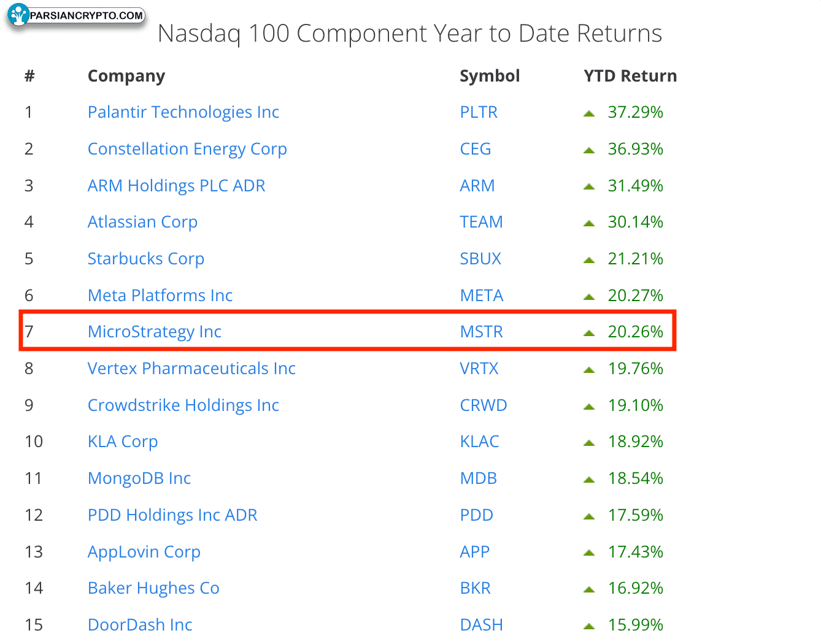
Task: Open Meta Platforms Inc company link
Action: pos(160,296)
